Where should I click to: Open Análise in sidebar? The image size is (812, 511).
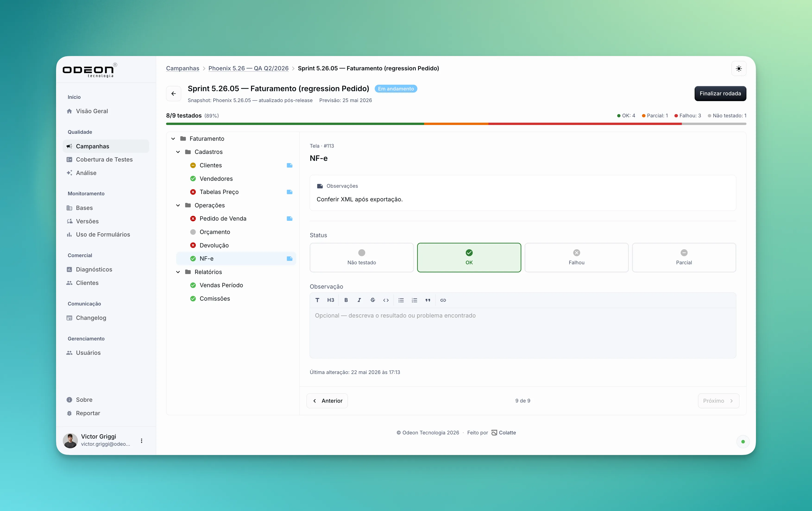106,173
